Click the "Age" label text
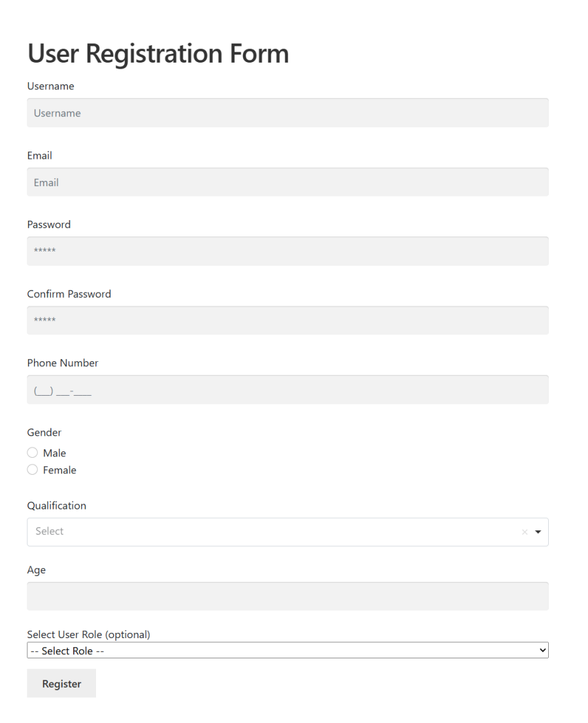The width and height of the screenshot is (588, 723). (x=36, y=570)
